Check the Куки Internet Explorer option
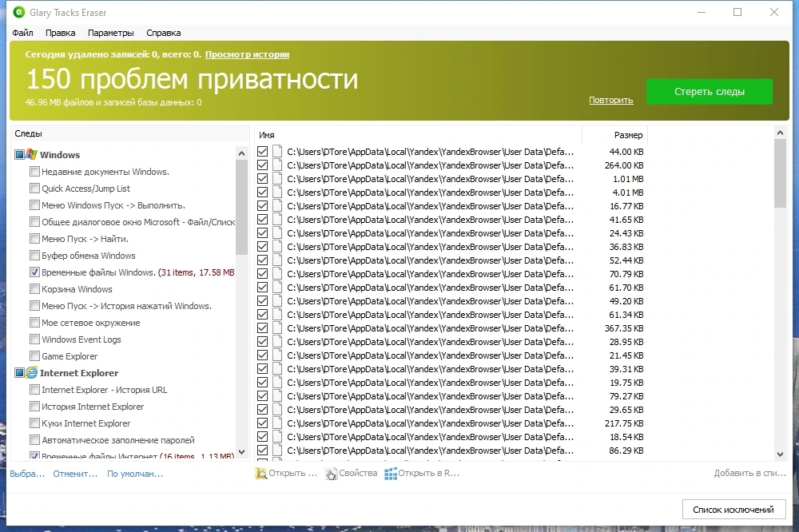The height and width of the screenshot is (532, 799). click(x=34, y=423)
